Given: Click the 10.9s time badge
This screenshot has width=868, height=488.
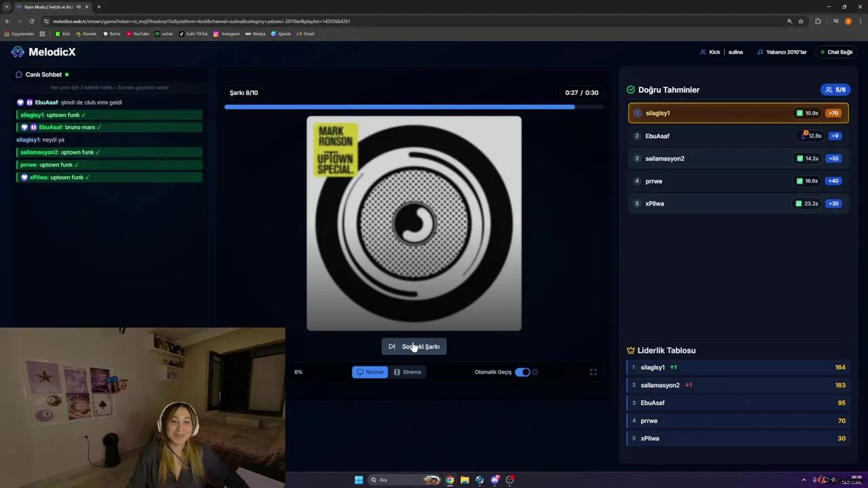Looking at the screenshot, I should [x=808, y=113].
